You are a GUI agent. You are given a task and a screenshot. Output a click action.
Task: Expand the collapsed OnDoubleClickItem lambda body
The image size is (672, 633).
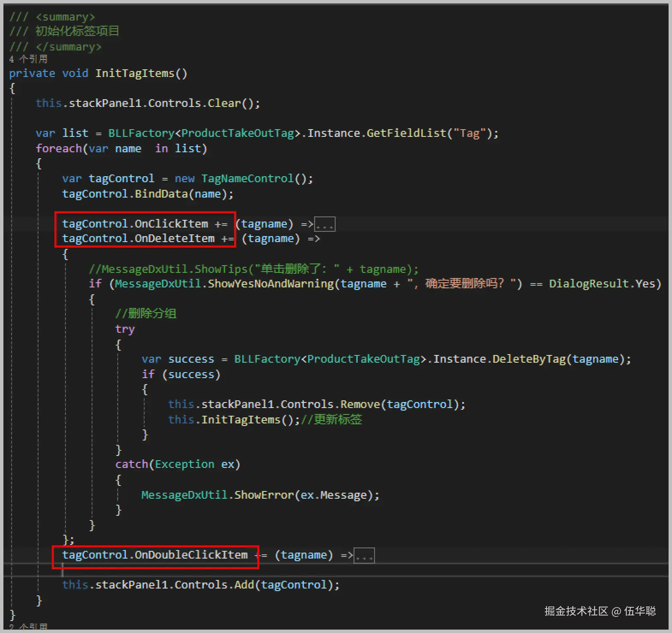tap(364, 555)
